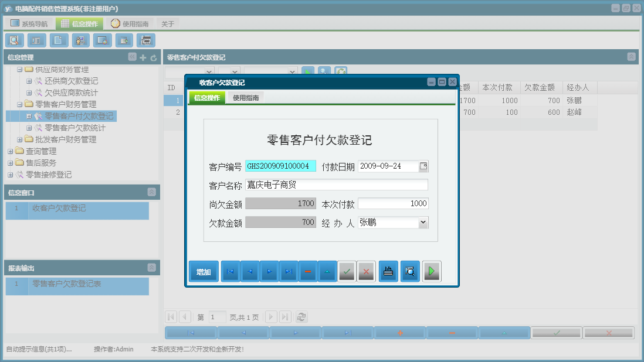Open the calendar picker next to 付款日期
The height and width of the screenshot is (362, 644).
(423, 166)
